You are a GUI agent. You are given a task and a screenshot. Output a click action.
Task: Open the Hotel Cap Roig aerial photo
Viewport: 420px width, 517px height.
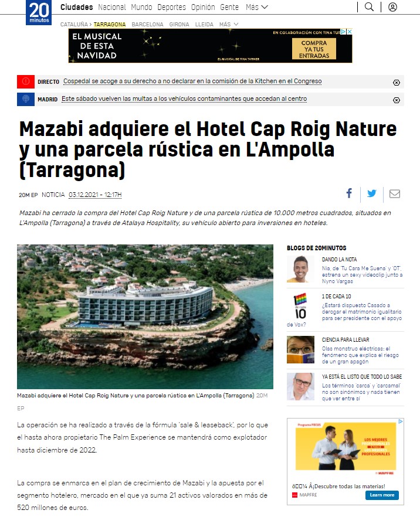coord(145,317)
